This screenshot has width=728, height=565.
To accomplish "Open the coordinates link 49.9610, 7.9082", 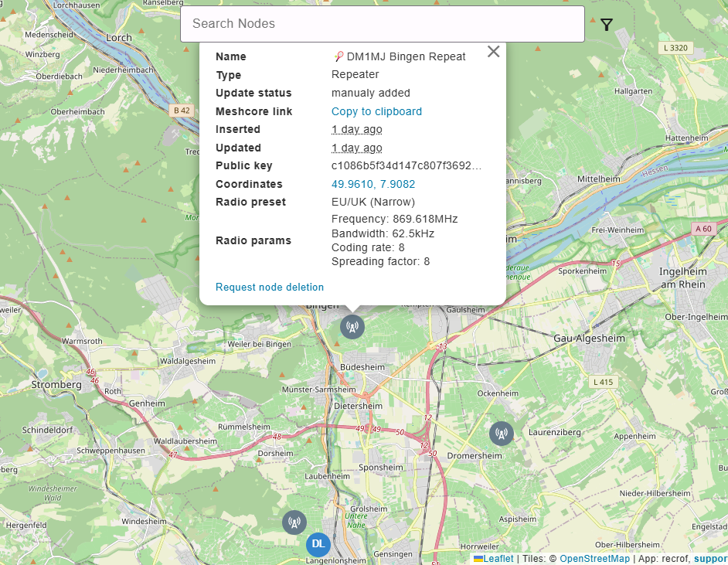I will coord(373,184).
